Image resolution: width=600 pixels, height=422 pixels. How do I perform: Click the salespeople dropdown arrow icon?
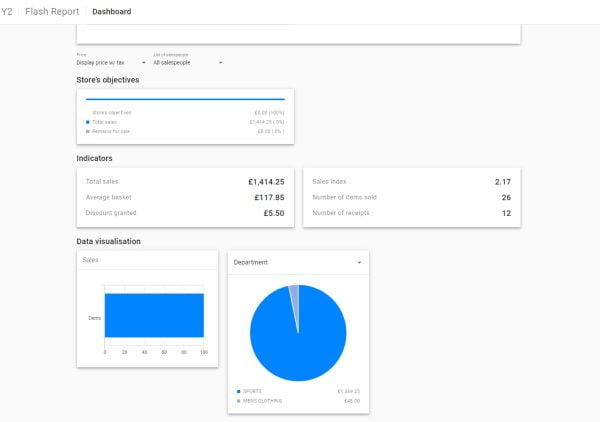coord(220,63)
